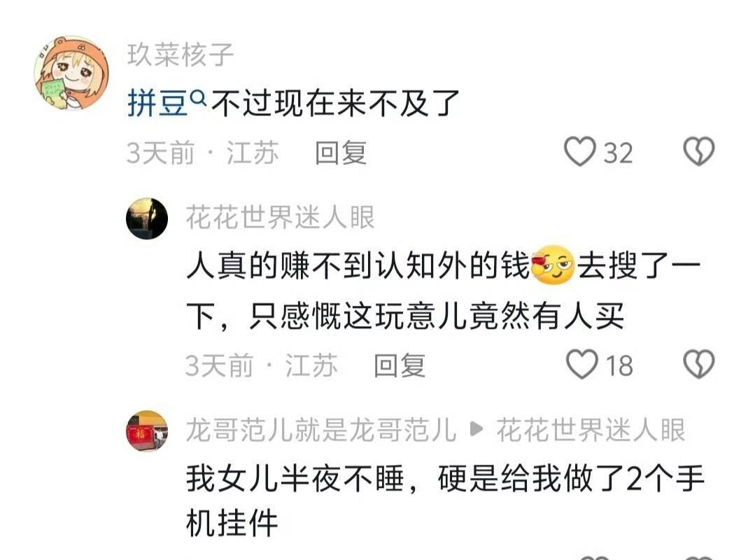Tap the search magnifier beside 拼豆
Screen dimensions: 755x560
point(198,98)
